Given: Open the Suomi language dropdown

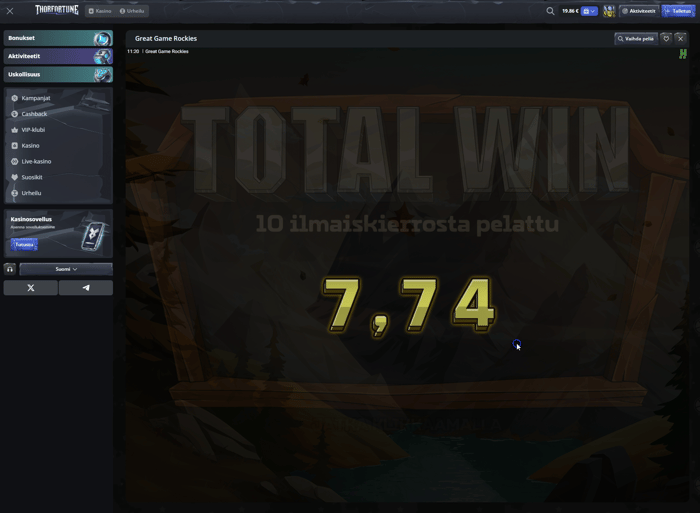Looking at the screenshot, I should pos(66,269).
